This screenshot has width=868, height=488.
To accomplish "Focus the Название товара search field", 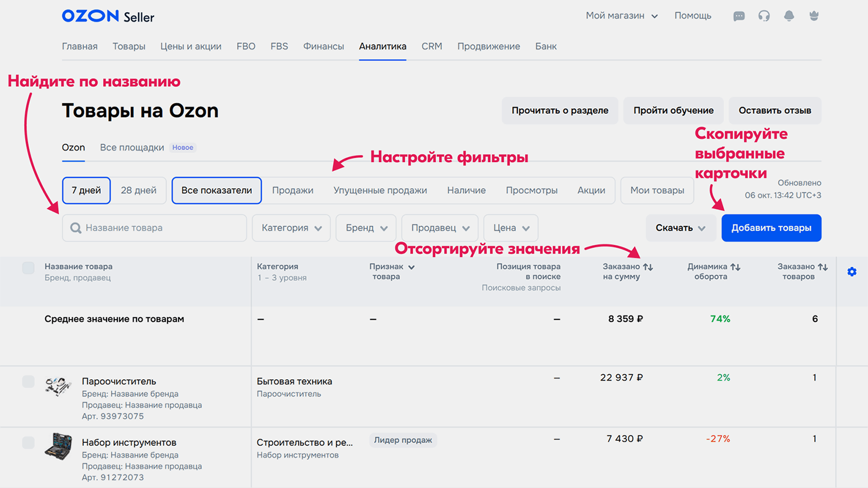I will (x=161, y=228).
